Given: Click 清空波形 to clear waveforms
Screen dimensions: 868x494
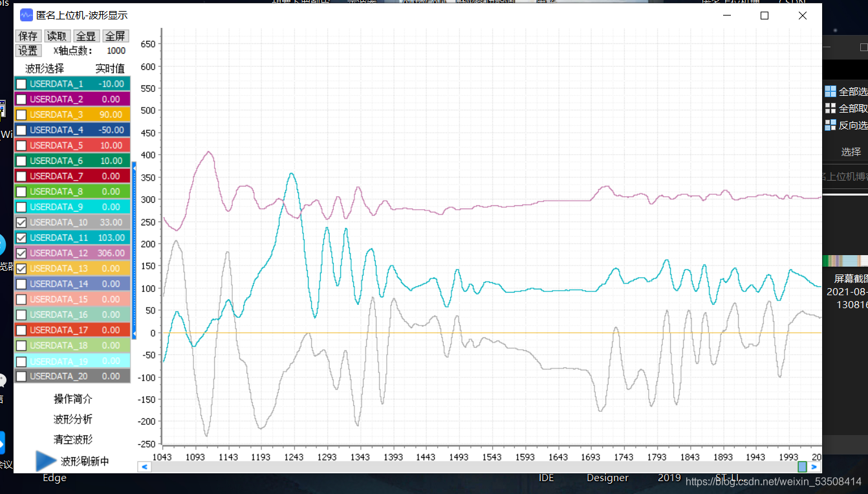Looking at the screenshot, I should 72,440.
